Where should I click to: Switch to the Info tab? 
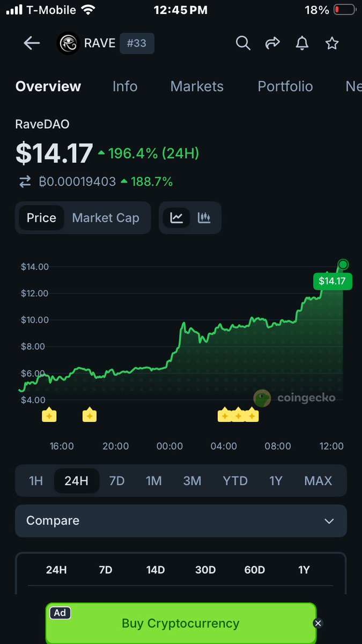(x=125, y=86)
